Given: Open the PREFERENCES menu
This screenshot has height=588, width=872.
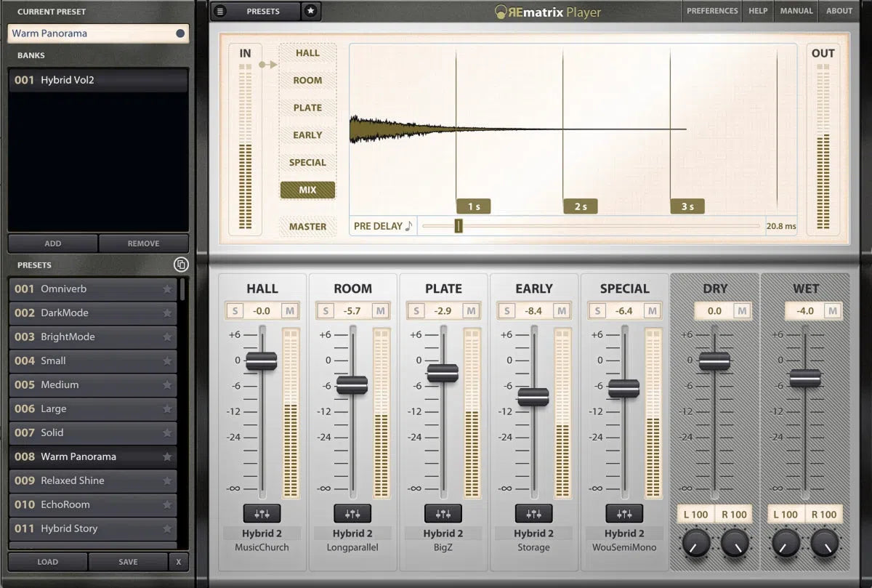Looking at the screenshot, I should point(712,11).
